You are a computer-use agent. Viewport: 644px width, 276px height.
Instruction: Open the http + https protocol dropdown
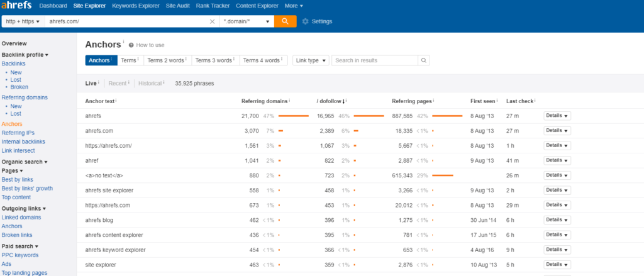pos(23,21)
